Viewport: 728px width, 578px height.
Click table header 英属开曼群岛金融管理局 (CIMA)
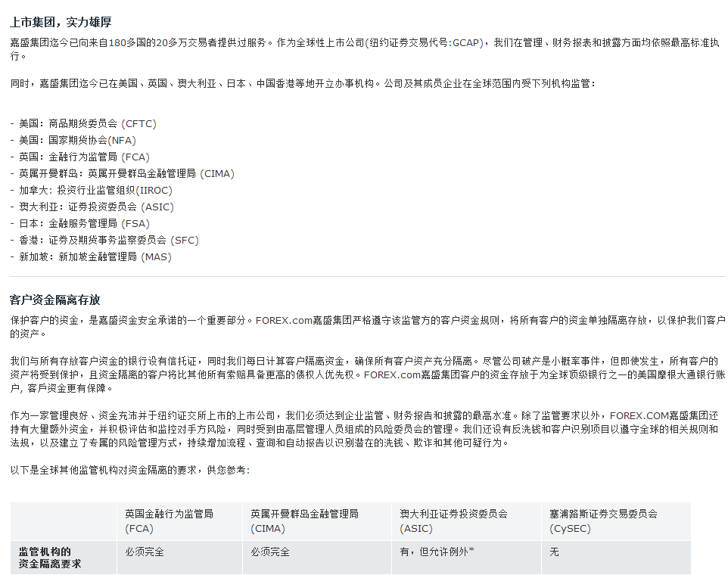click(x=316, y=521)
